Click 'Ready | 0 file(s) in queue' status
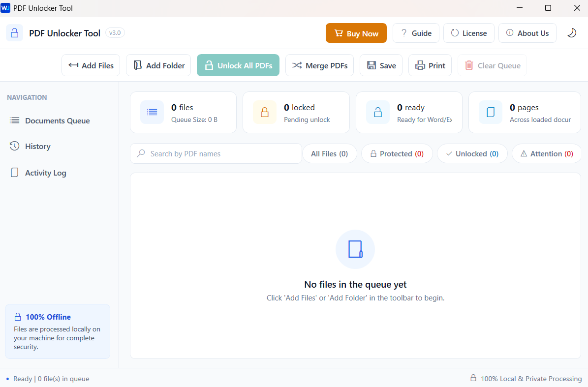Image resolution: width=588 pixels, height=387 pixels. click(x=51, y=379)
